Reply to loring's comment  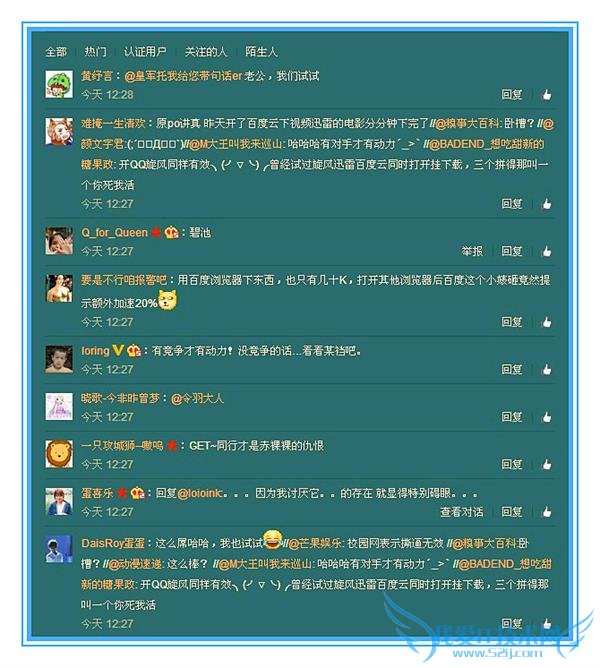[x=512, y=369]
